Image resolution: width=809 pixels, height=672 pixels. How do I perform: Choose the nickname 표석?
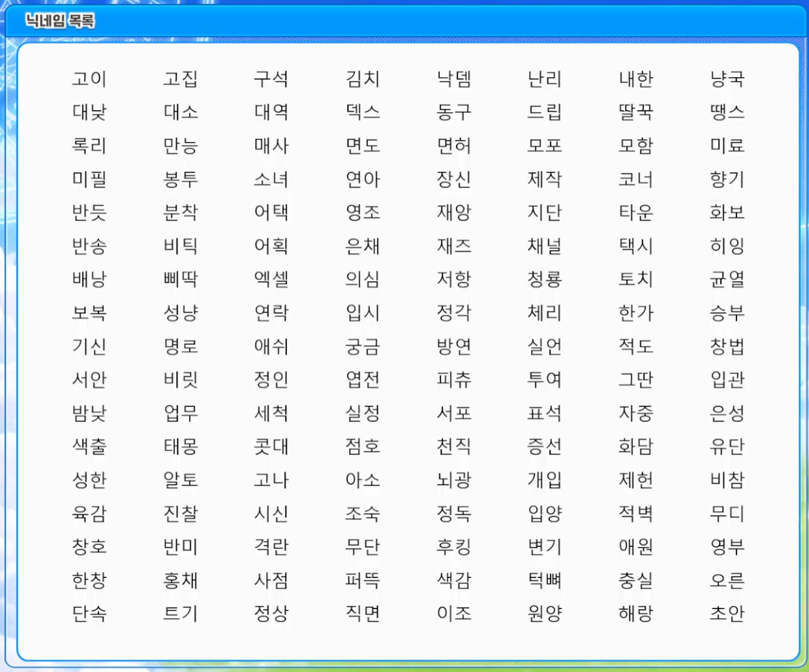click(545, 413)
